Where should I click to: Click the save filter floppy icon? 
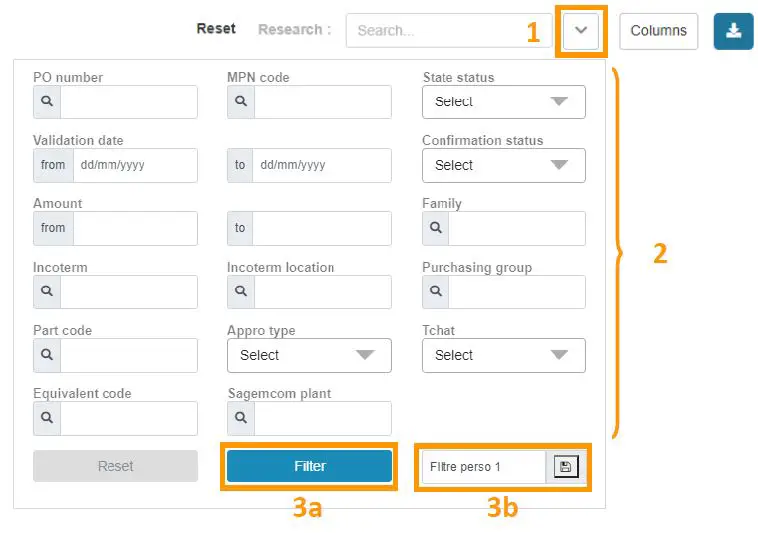565,467
